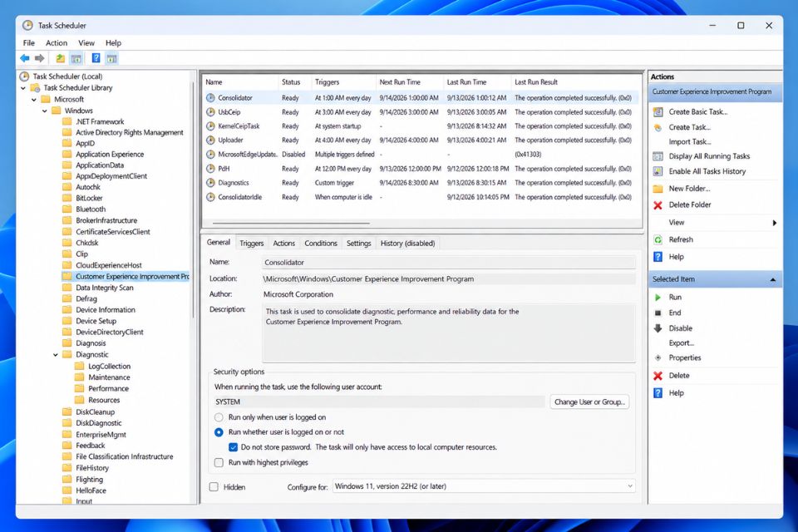798x532 pixels.
Task: Click the BitLocker folder icon in the tree
Action: coord(66,198)
